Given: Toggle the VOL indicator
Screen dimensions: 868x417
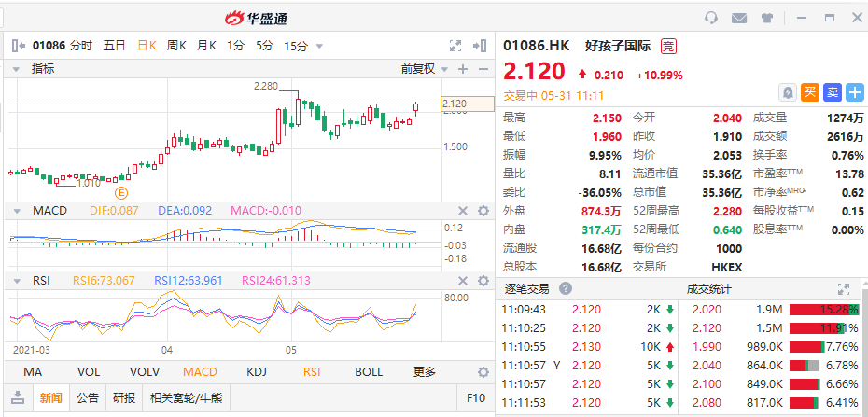Looking at the screenshot, I should [x=89, y=371].
